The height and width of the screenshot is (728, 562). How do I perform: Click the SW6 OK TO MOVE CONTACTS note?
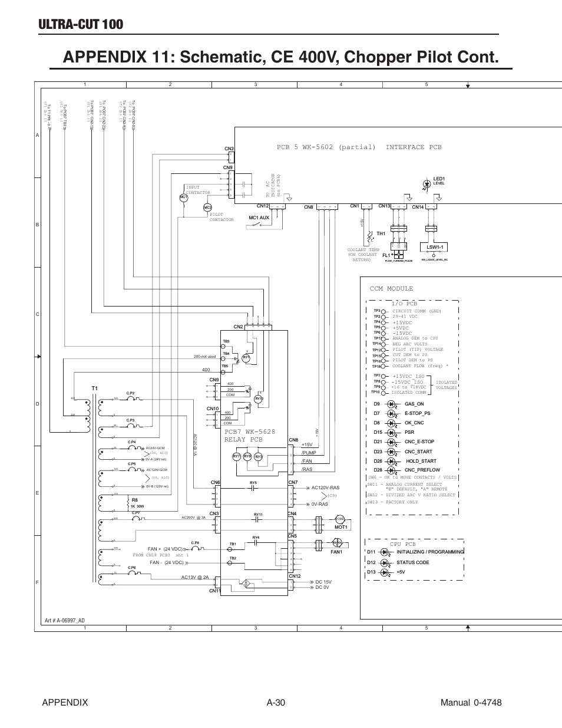pyautogui.click(x=412, y=477)
